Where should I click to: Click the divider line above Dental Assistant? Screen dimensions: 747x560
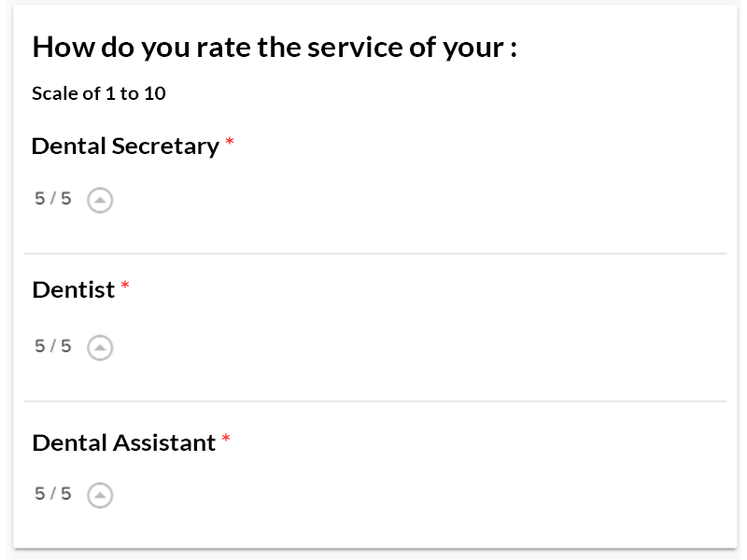[x=374, y=401]
